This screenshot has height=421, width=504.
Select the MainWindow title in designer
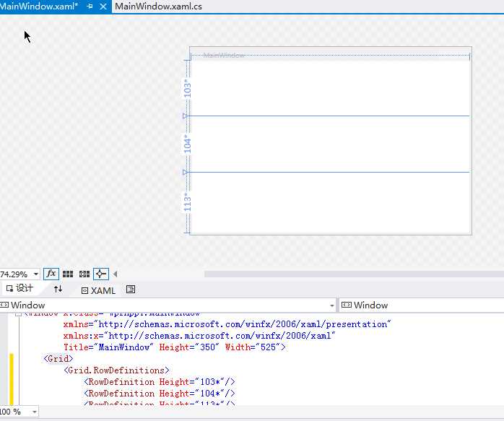(x=224, y=56)
